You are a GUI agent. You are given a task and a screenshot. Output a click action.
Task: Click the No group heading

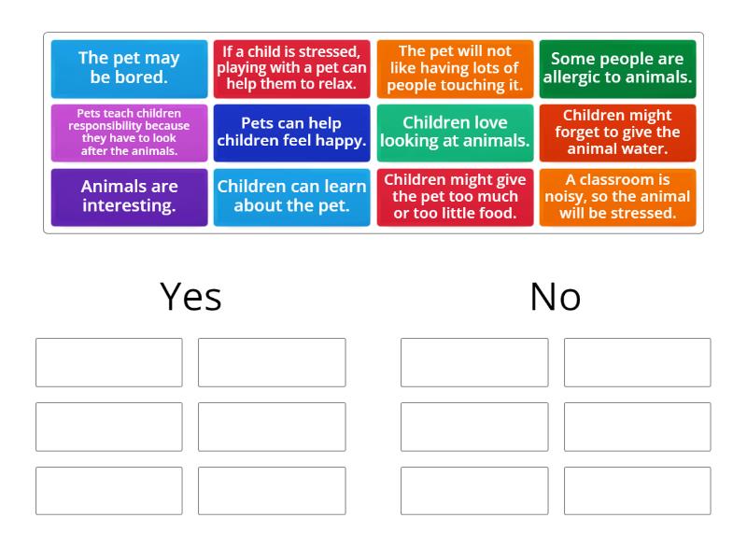556,297
